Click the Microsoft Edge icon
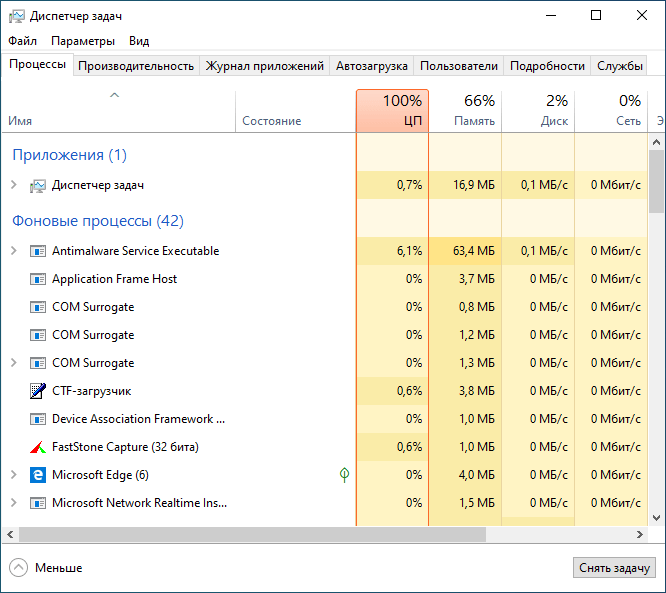 [x=38, y=475]
